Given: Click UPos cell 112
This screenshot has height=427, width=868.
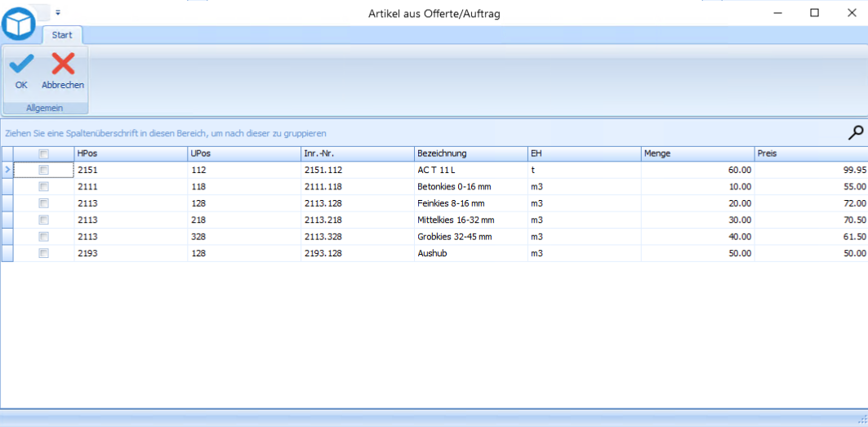Looking at the screenshot, I should pos(244,170).
